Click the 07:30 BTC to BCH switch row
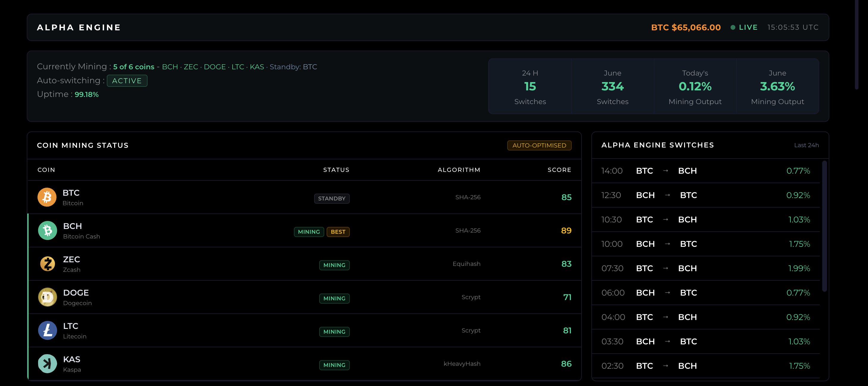 point(706,269)
